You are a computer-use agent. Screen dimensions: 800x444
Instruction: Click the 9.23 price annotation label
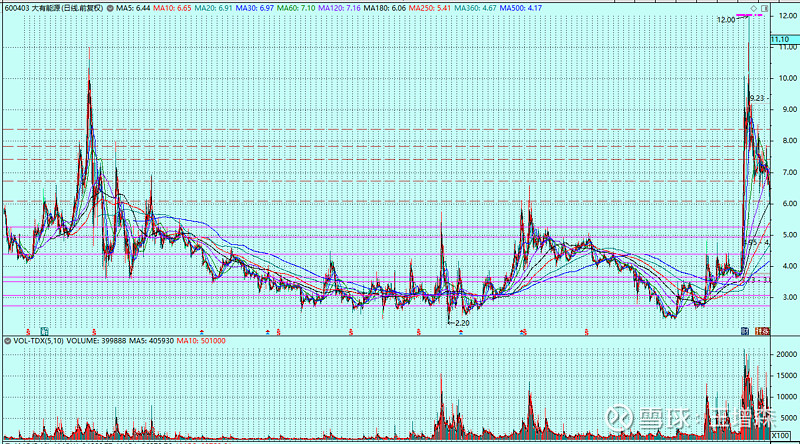[x=757, y=98]
